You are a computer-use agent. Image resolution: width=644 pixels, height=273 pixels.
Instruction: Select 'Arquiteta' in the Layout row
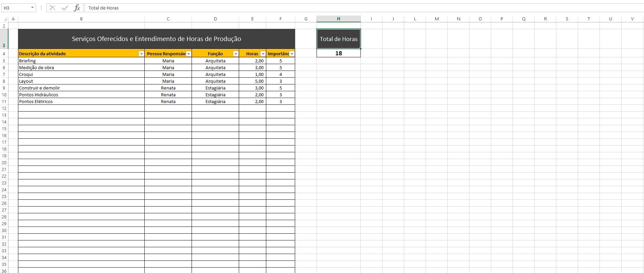click(215, 81)
